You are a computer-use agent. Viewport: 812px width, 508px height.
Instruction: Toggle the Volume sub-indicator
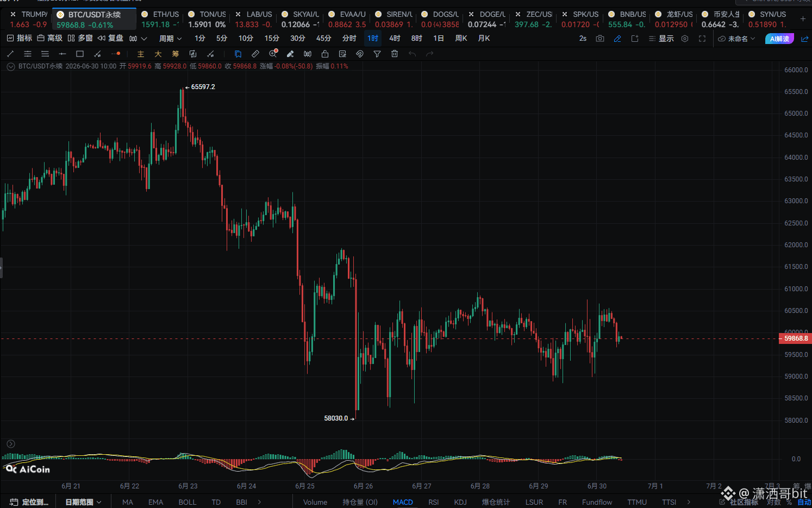[x=315, y=502]
